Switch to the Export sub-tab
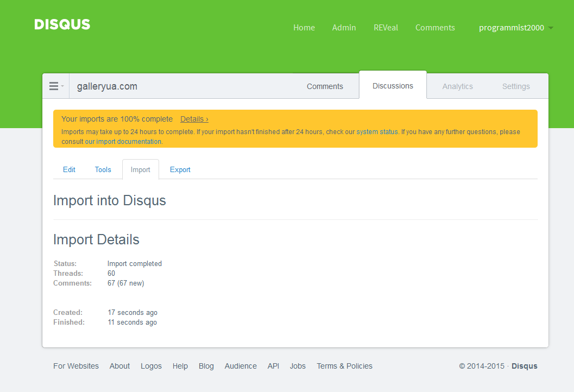Viewport: 574px width, 392px height. click(x=180, y=169)
